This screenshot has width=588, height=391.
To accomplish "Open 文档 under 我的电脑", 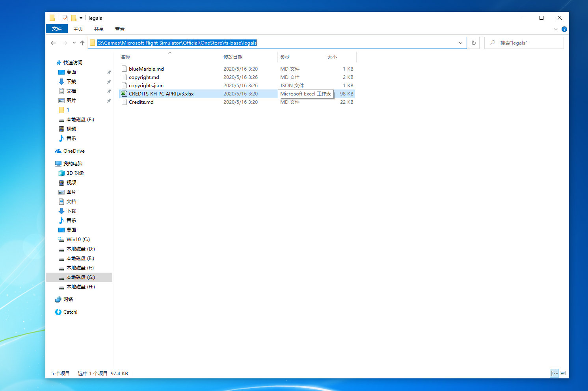I will [71, 202].
